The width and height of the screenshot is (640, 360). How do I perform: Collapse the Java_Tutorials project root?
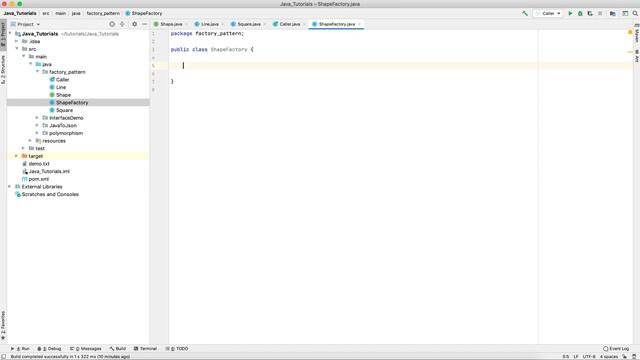click(x=10, y=33)
